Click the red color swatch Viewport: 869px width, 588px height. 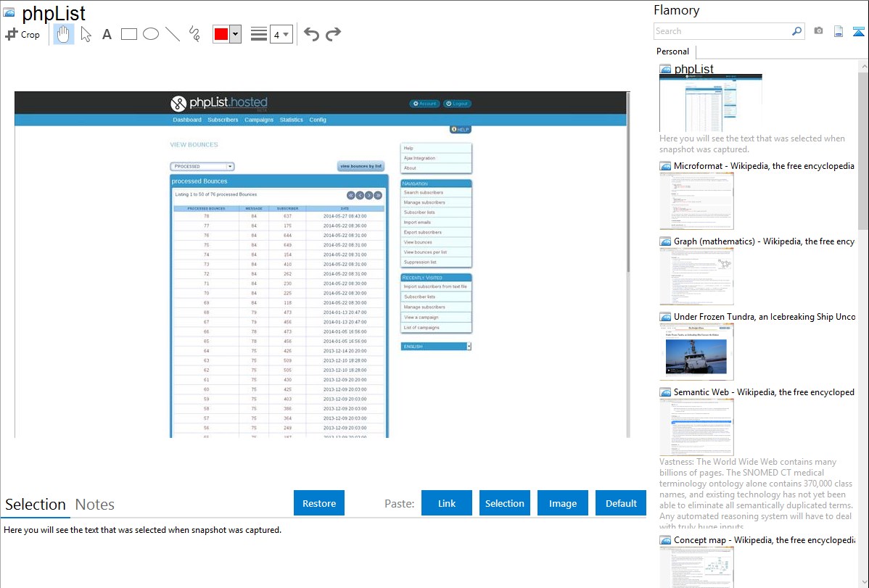tap(221, 34)
